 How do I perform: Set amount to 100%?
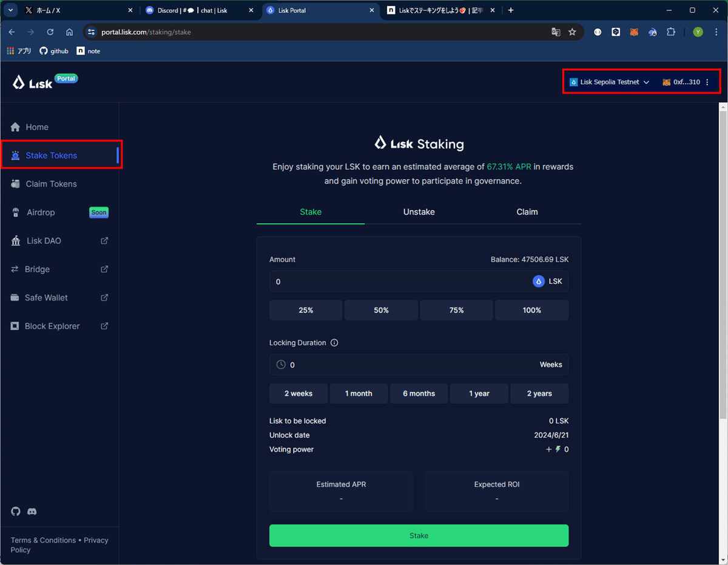[x=532, y=310]
